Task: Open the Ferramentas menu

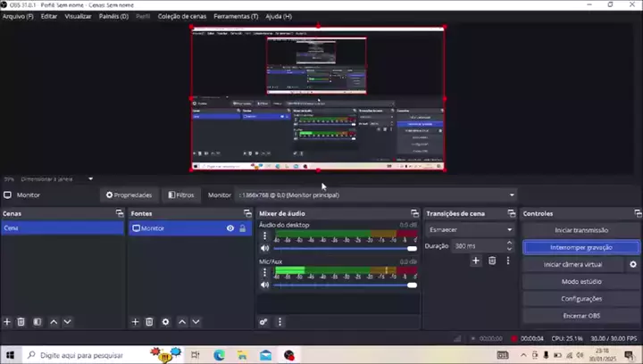Action: [x=236, y=16]
